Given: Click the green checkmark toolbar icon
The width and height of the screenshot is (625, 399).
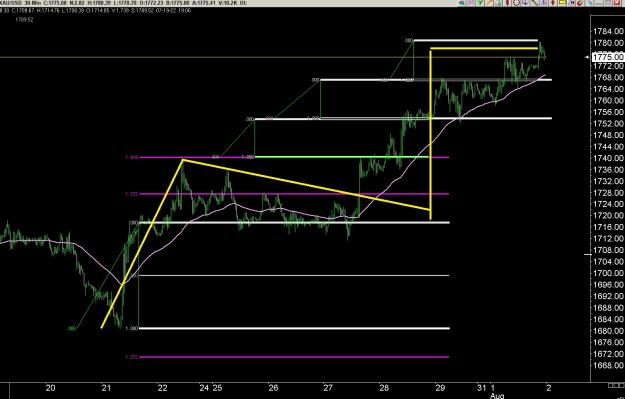Looking at the screenshot, I should pyautogui.click(x=480, y=3).
